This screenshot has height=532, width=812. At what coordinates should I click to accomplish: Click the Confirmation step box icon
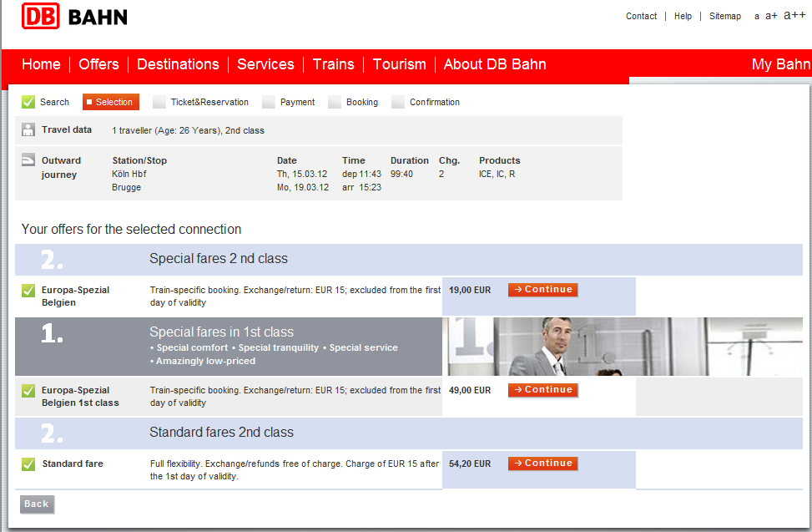coord(398,102)
